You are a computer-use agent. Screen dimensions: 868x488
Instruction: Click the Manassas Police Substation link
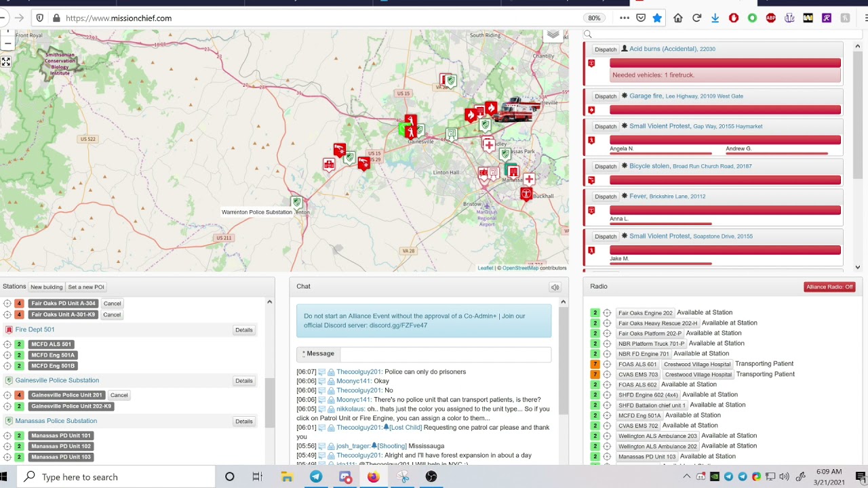56,421
